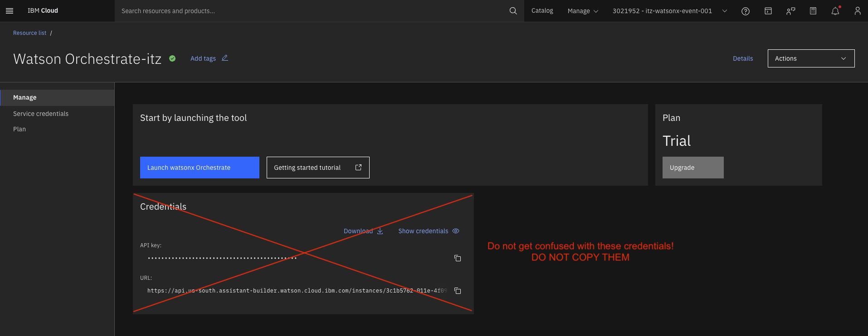This screenshot has width=868, height=336.
Task: Copy the URL with copy icon
Action: [x=458, y=291]
